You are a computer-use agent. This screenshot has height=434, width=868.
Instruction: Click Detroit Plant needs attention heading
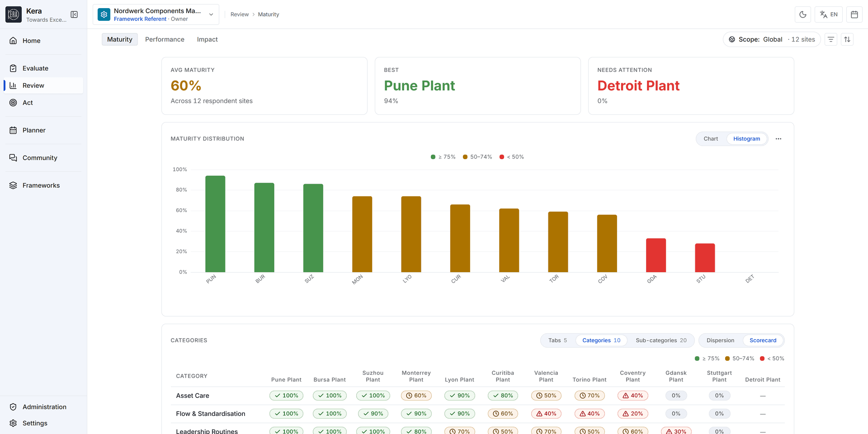point(638,85)
